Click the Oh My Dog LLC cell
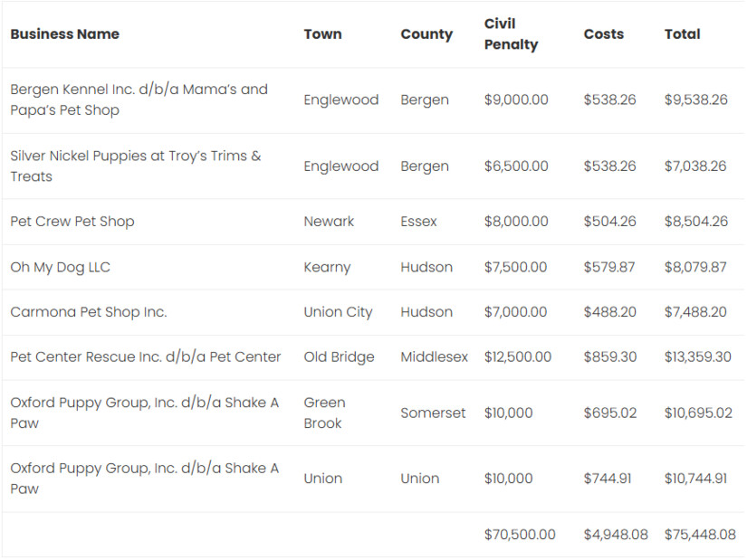Screen dimensions: 747x560 60,267
